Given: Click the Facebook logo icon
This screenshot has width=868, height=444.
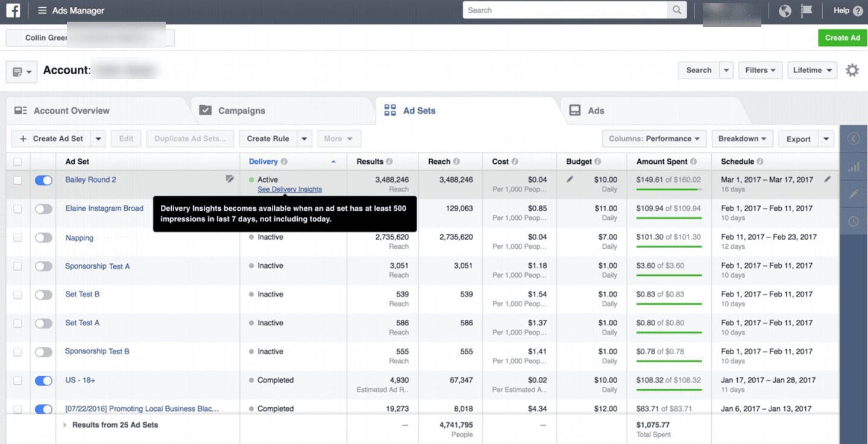Looking at the screenshot, I should click(x=13, y=10).
